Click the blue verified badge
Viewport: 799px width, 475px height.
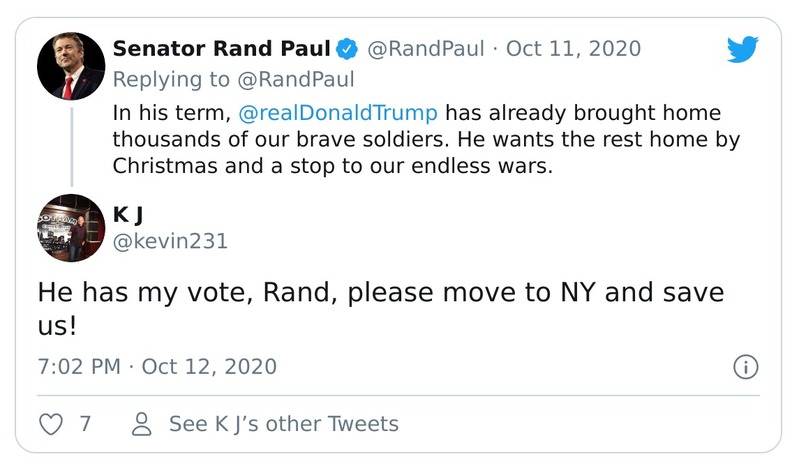347,49
